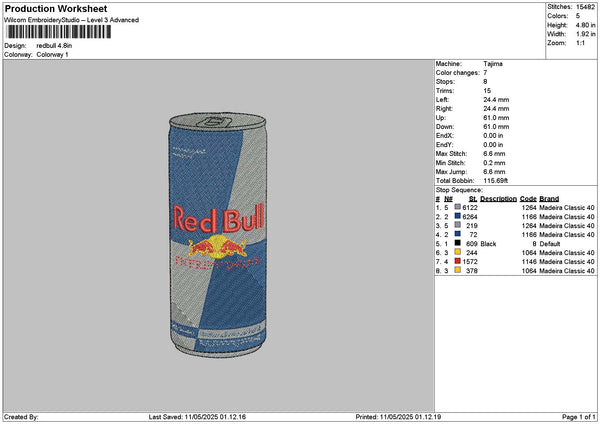This screenshot has width=600, height=424.
Task: Click the Colors count '5' in header
Action: tap(578, 16)
